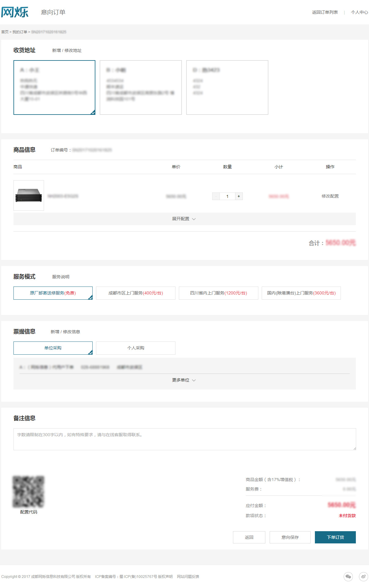Click the WeChat icon in footer

348,576
